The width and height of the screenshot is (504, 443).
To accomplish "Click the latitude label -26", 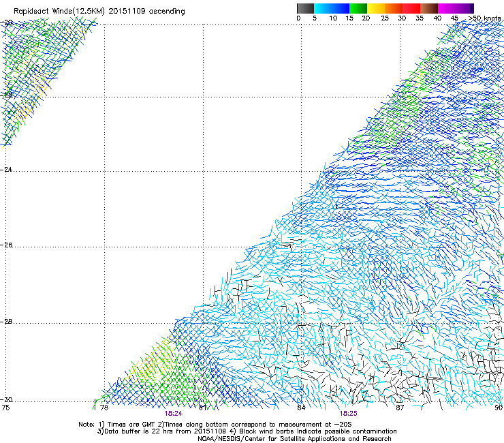I will [x=6, y=245].
